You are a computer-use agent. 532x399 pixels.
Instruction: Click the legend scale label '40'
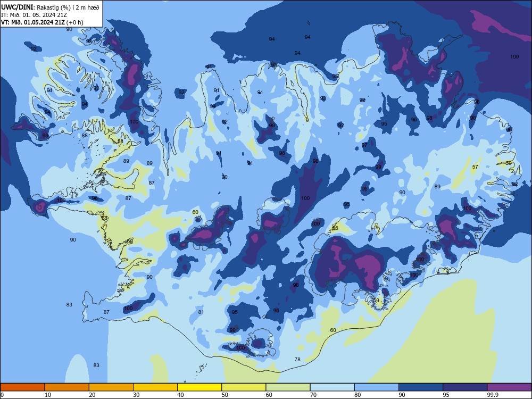181,395
